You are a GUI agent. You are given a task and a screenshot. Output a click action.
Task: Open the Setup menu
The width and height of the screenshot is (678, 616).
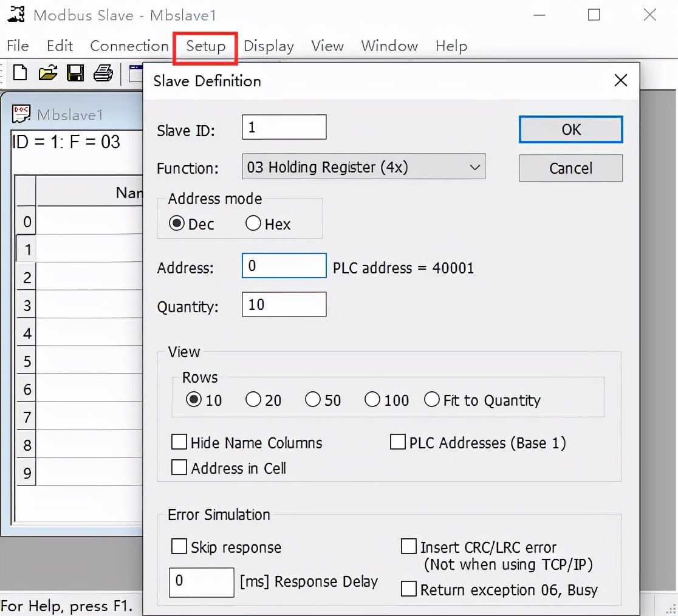(205, 46)
